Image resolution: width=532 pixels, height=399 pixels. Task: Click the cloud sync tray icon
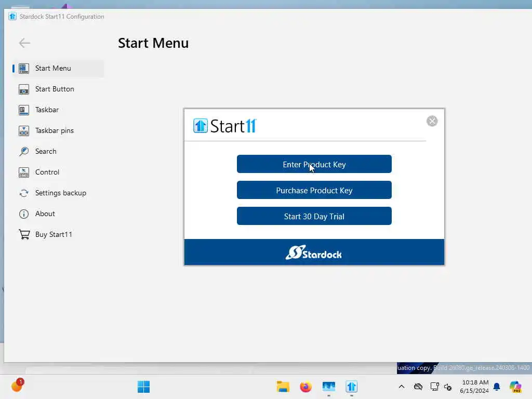coord(418,387)
